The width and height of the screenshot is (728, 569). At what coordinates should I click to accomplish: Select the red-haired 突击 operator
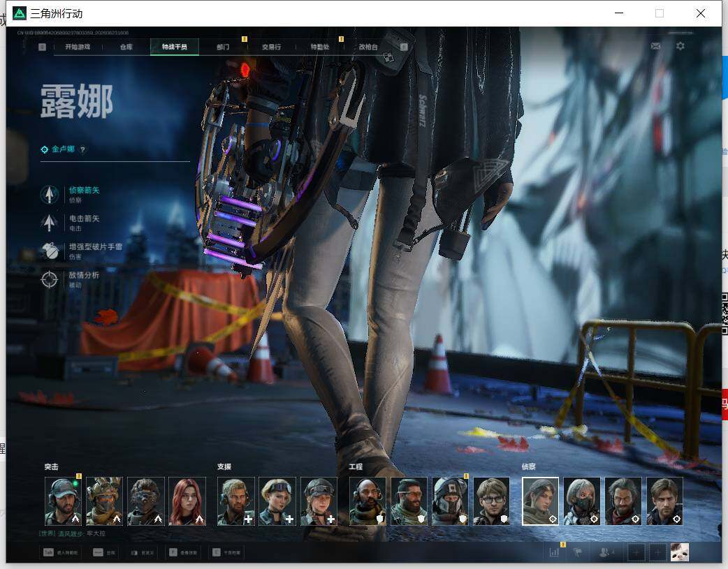coord(187,501)
